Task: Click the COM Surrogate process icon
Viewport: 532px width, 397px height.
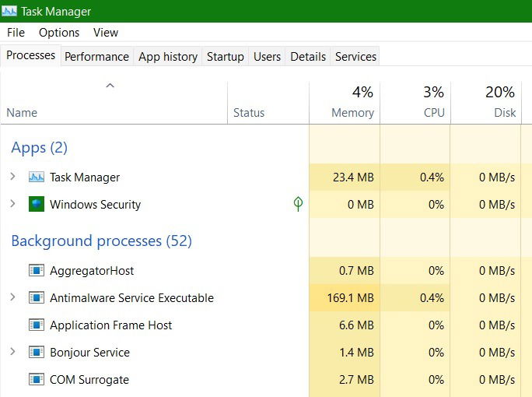Action: [37, 379]
